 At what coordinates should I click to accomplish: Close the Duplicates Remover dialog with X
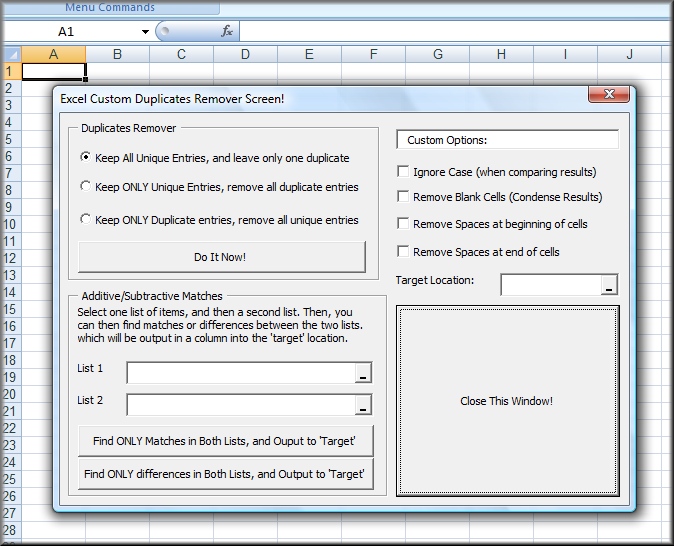609,94
